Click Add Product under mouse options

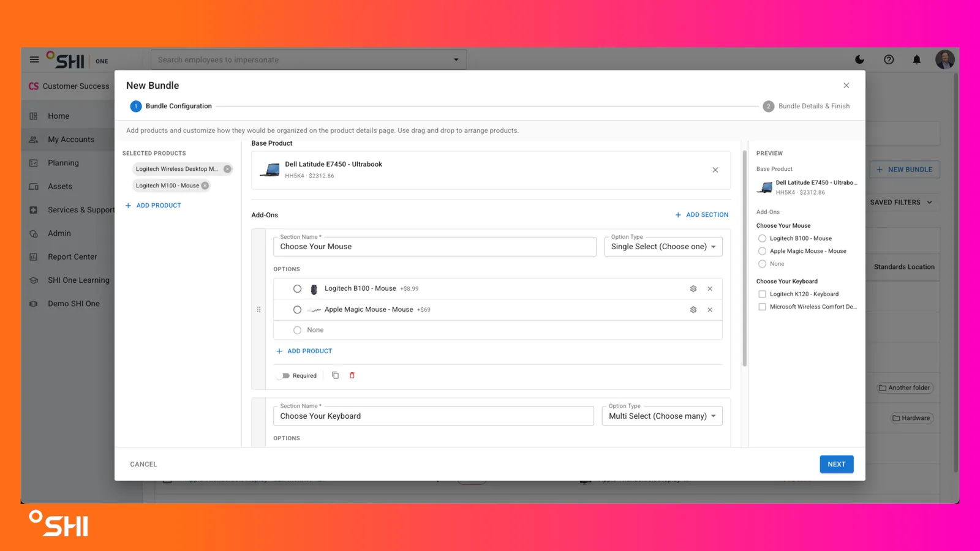(304, 351)
